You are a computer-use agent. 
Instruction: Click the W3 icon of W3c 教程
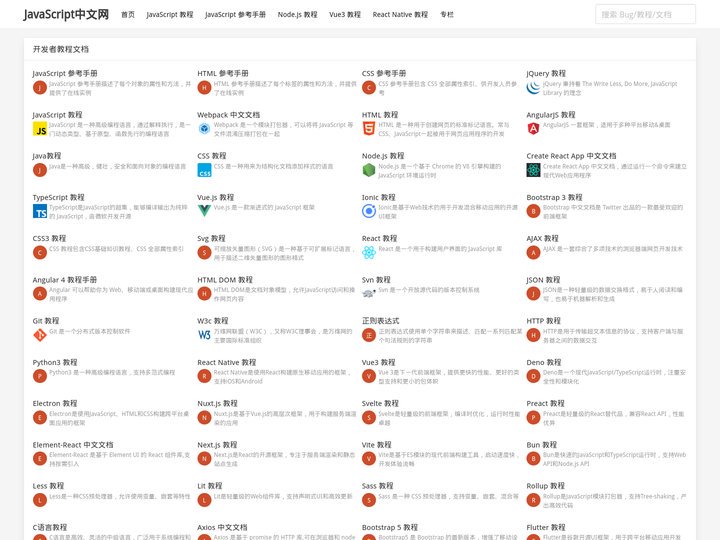click(204, 335)
